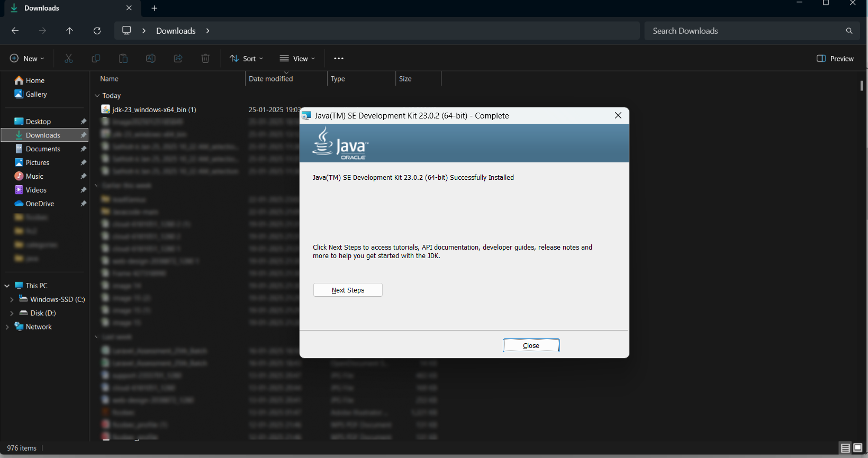This screenshot has width=868, height=458.
Task: Click the search magnifier icon
Action: pyautogui.click(x=849, y=31)
